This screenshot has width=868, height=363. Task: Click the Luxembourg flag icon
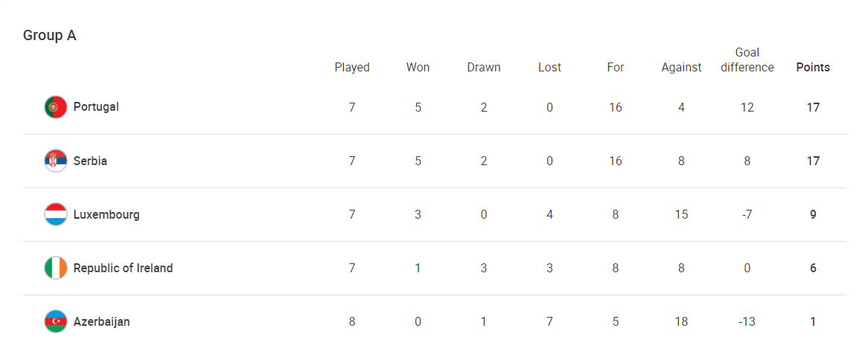click(x=56, y=215)
